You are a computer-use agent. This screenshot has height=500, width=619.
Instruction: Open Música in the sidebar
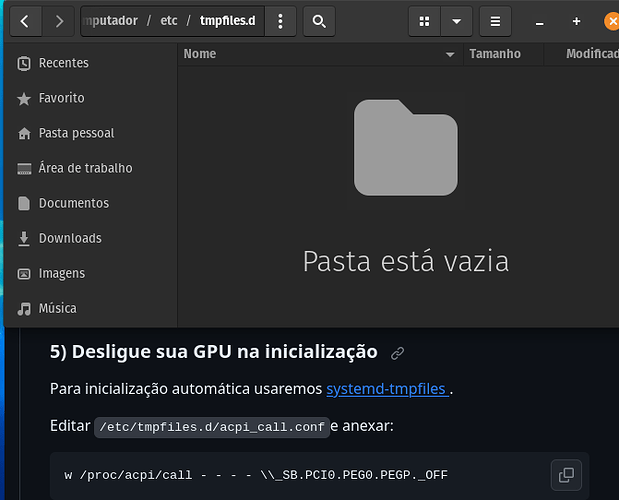(x=90, y=309)
